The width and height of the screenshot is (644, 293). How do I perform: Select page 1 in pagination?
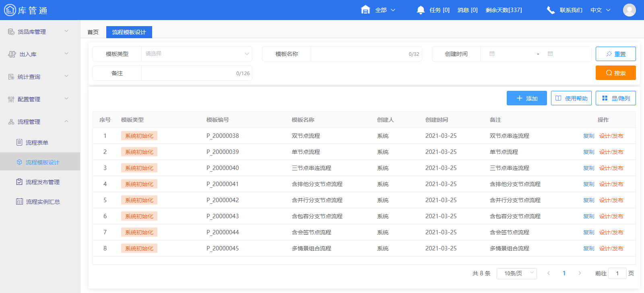564,273
